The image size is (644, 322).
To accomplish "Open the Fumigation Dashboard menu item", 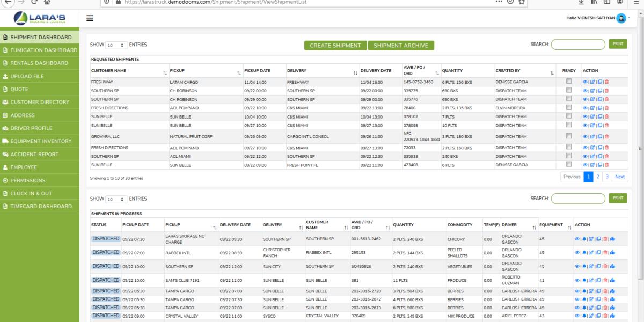I will click(x=40, y=50).
